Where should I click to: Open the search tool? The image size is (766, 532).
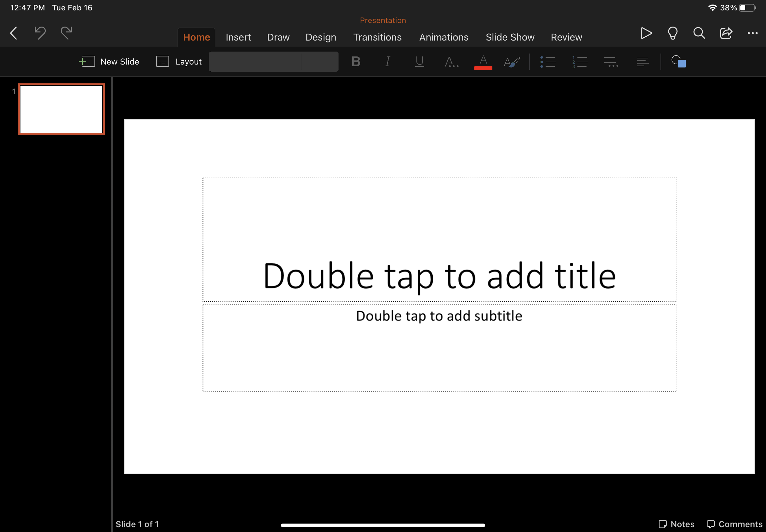point(698,33)
